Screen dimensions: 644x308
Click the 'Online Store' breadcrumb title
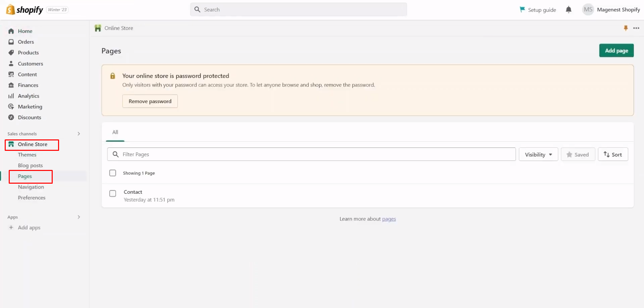pyautogui.click(x=119, y=28)
